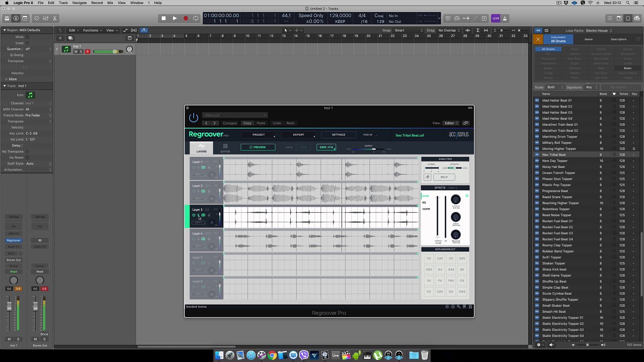Open the Scale dropdown in the loop browser
644x362 pixels.
(554, 87)
